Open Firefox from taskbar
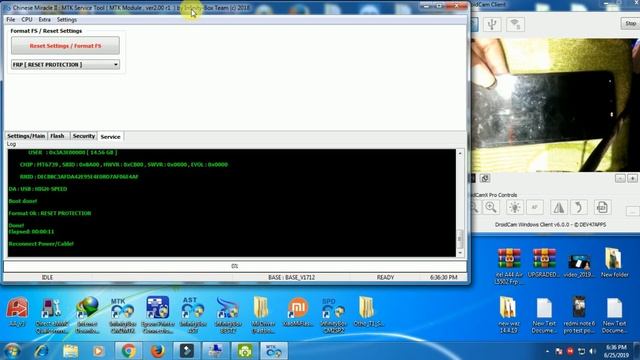The image size is (640, 360). (x=158, y=351)
